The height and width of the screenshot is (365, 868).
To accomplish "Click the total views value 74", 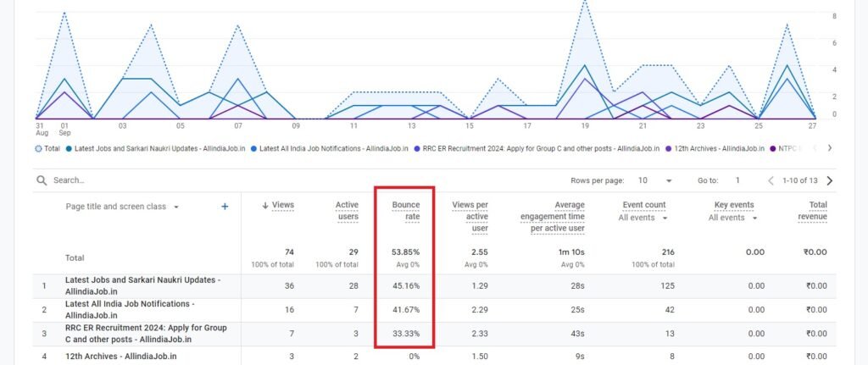I will click(289, 252).
